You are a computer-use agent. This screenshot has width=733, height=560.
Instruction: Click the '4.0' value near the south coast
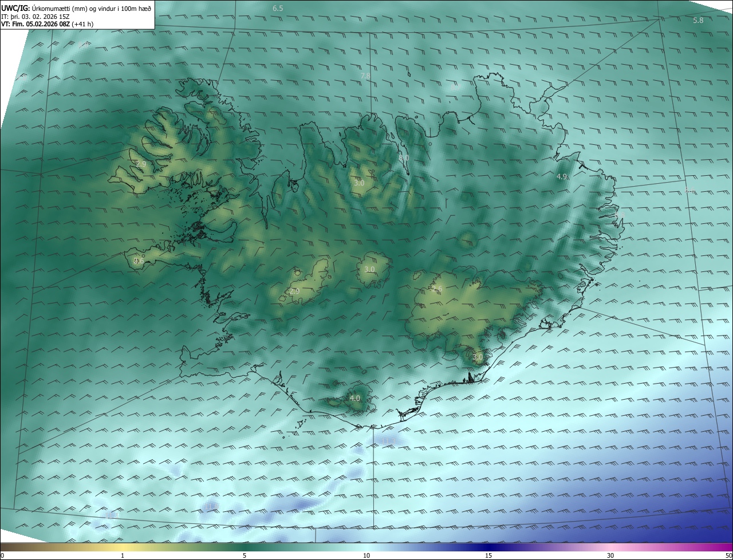pyautogui.click(x=354, y=398)
